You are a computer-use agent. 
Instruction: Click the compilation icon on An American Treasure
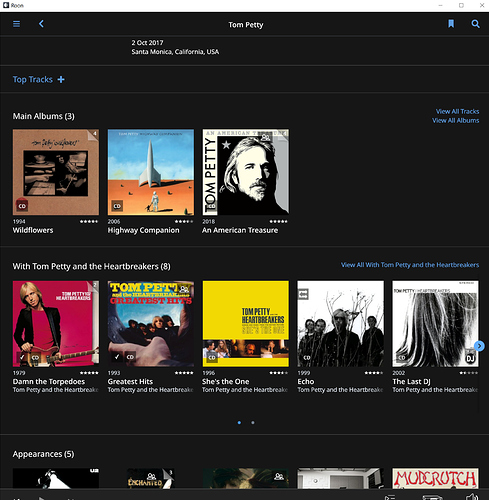pyautogui.click(x=265, y=137)
